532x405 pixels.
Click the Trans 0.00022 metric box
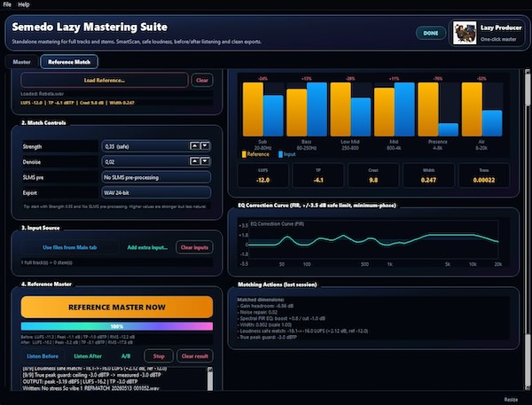[x=484, y=175]
